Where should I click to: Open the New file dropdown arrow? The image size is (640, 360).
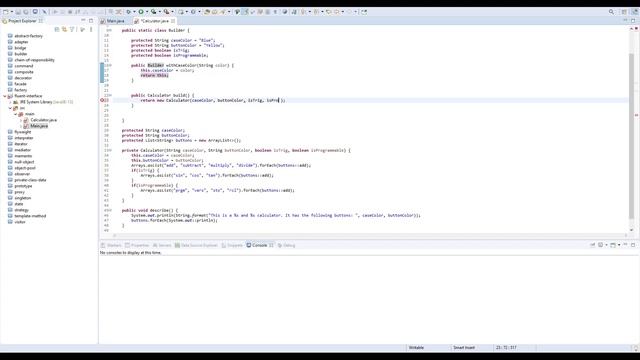11,12
